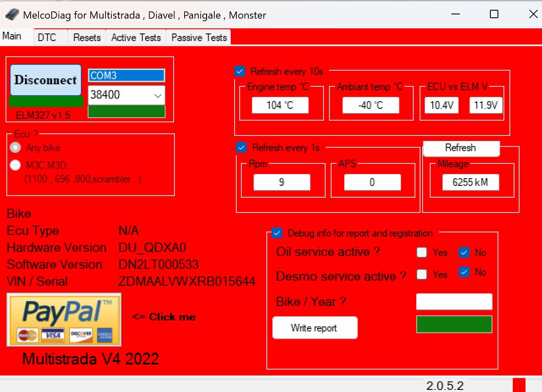Click the Ecu Type value N/A

coord(129,231)
